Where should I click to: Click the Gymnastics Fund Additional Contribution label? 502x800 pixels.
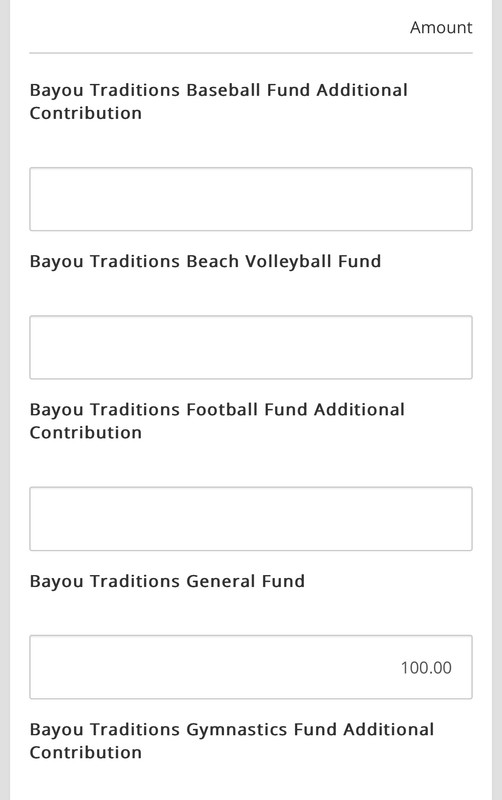pyautogui.click(x=232, y=740)
